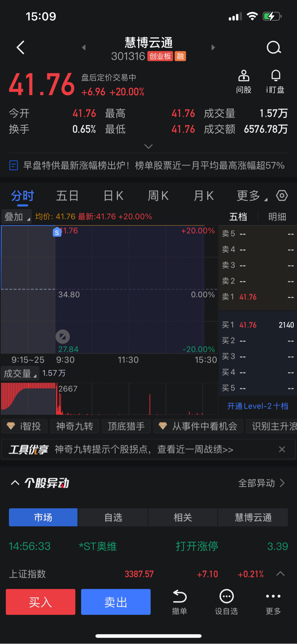Tap the diamond icon beside i智投

tap(11, 426)
